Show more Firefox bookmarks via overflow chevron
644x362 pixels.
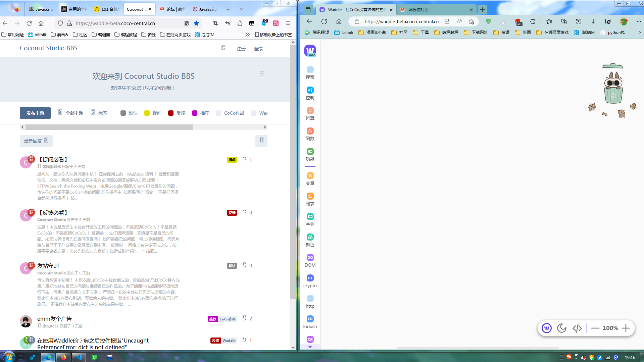tap(248, 35)
